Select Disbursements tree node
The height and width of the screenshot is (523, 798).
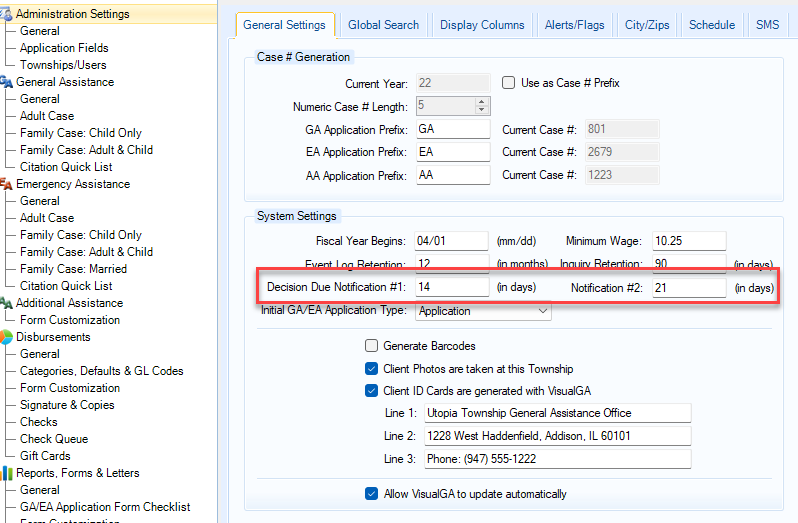53,337
